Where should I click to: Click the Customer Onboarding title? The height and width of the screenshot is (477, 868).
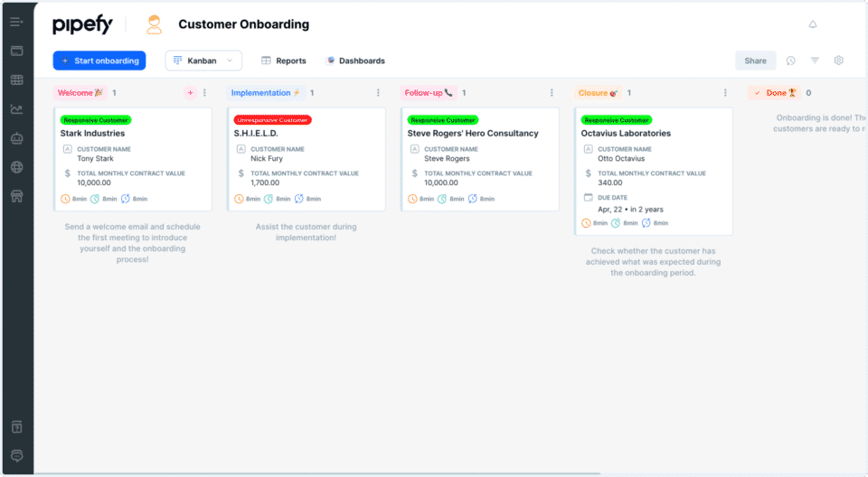tap(243, 24)
